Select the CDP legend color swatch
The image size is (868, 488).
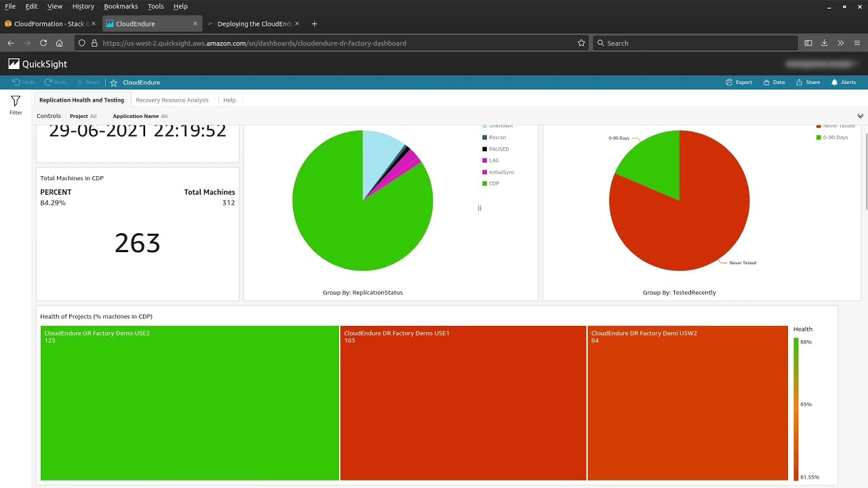(x=484, y=184)
